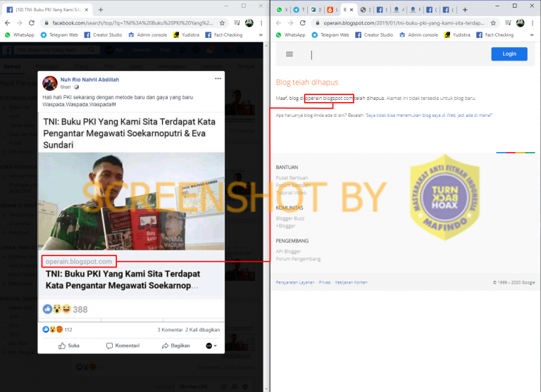The image size is (541, 392).
Task: Switch to the globe icon tab
Action: click(x=366, y=10)
